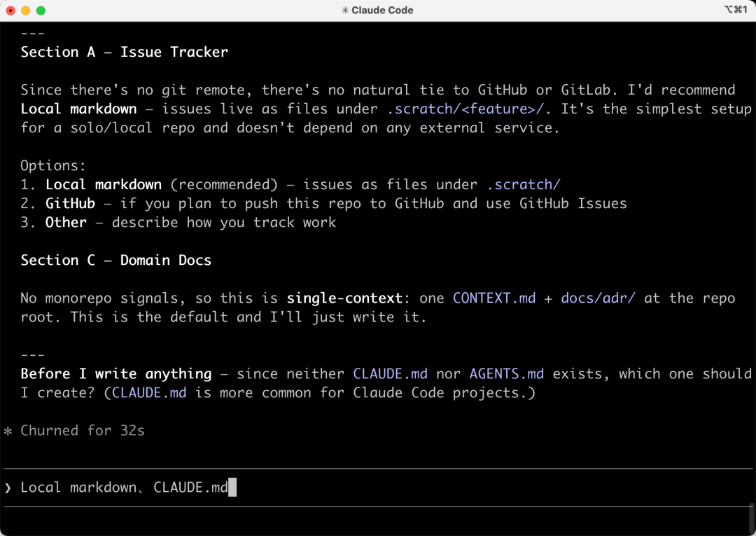Click the CLAUDE.md reference before 'nor'
The height and width of the screenshot is (536, 756).
[390, 374]
